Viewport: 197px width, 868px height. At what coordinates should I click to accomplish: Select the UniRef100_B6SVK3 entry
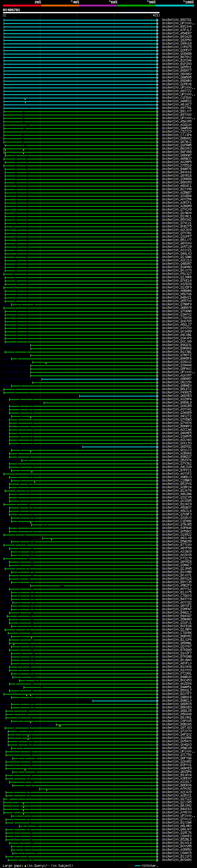tap(177, 149)
